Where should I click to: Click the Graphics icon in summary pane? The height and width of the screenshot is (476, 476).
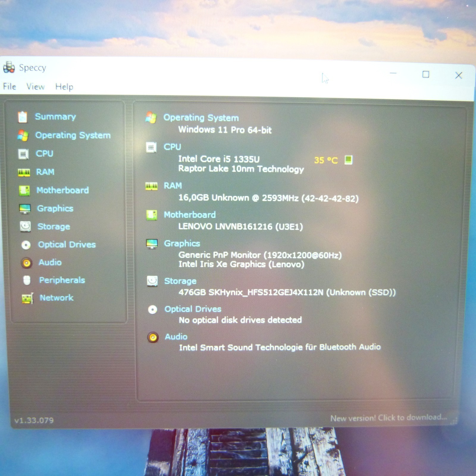(x=152, y=244)
